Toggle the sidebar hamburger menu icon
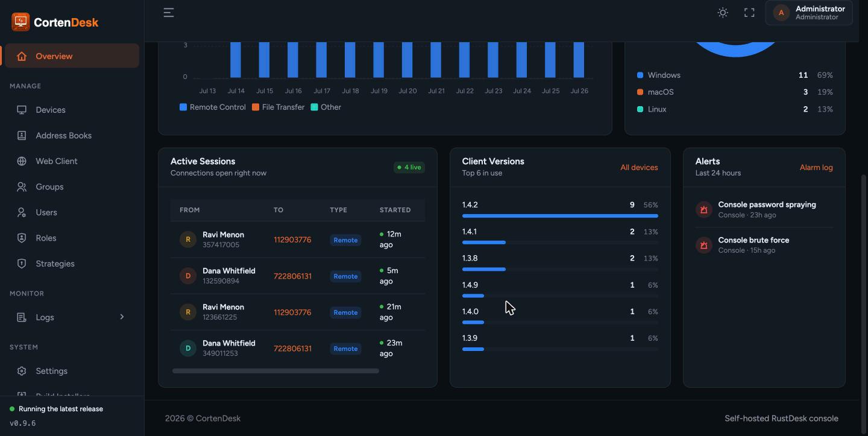 point(169,13)
